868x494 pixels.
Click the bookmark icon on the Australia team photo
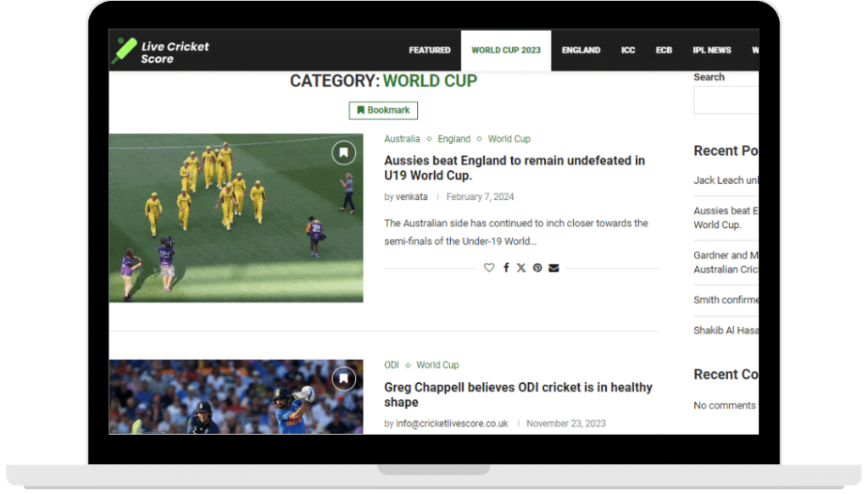[x=342, y=153]
